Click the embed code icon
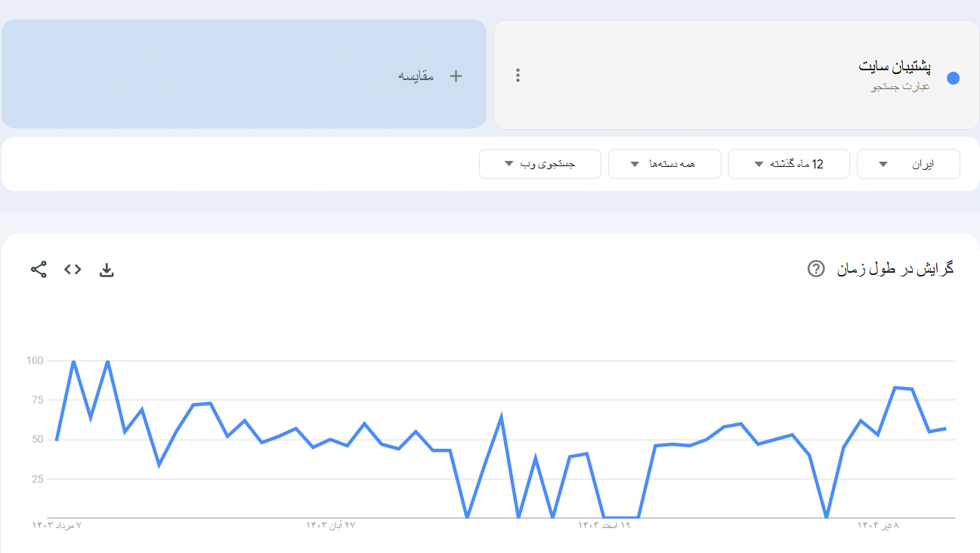980x553 pixels. pos(73,269)
